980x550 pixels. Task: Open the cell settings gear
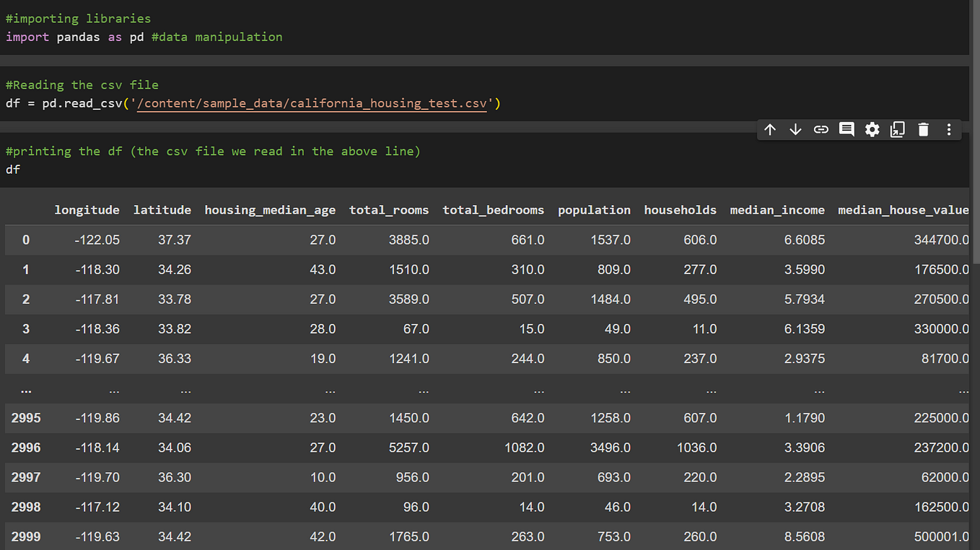872,129
